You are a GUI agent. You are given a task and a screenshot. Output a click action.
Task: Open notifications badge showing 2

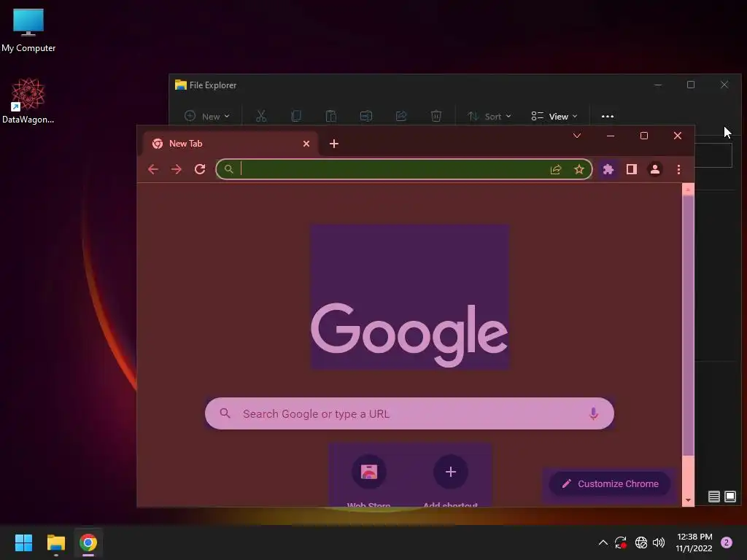[x=727, y=542]
